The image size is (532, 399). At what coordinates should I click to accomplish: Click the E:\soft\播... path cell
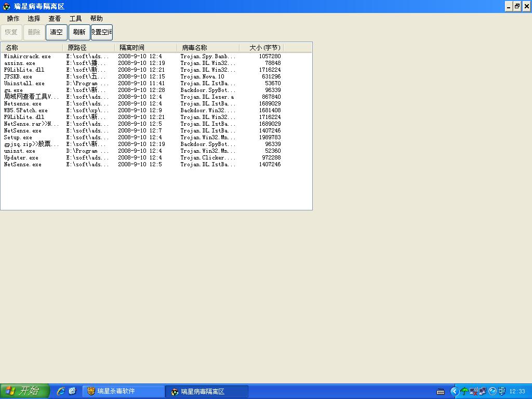pyautogui.click(x=86, y=63)
